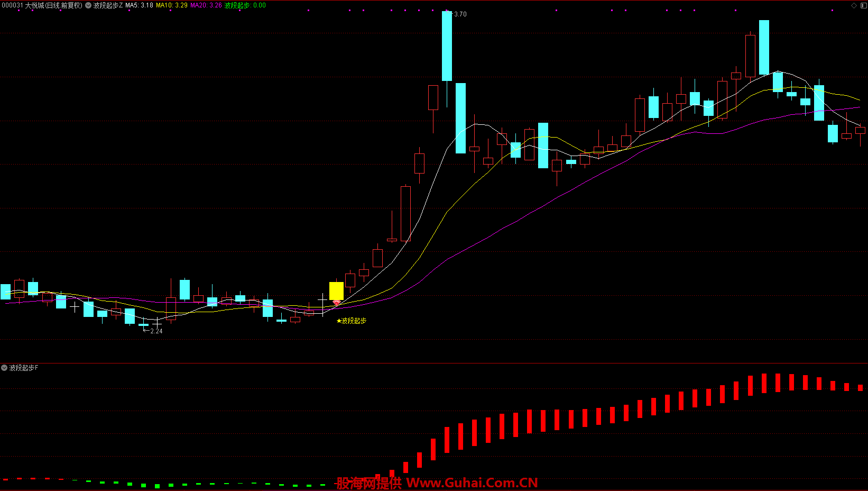This screenshot has height=491, width=868.
Task: Select the tallest cyan candlestick below 3.70
Action: pos(447,46)
